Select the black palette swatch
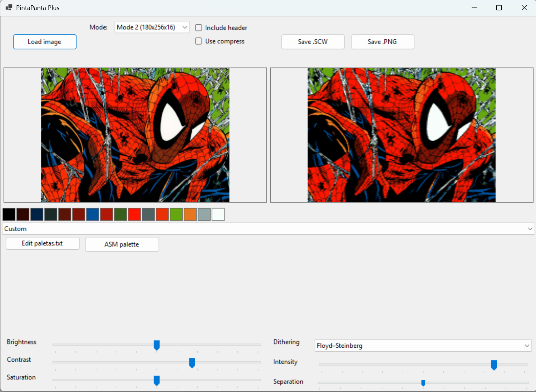536x392 pixels. click(x=9, y=214)
